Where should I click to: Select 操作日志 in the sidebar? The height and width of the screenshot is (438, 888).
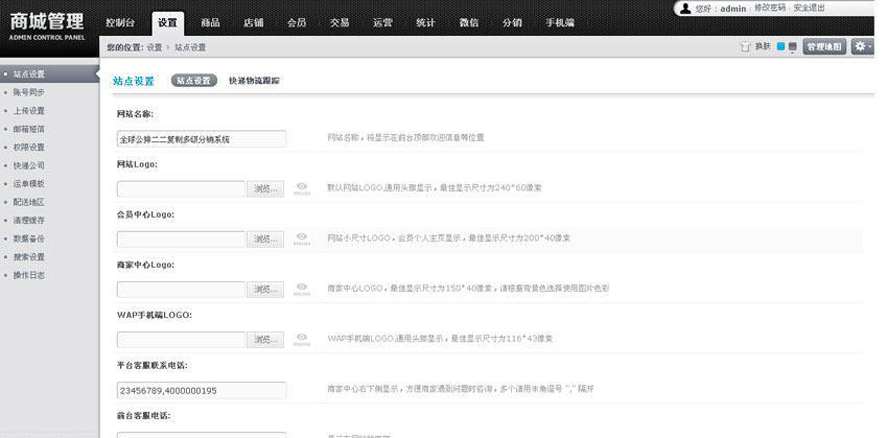29,275
